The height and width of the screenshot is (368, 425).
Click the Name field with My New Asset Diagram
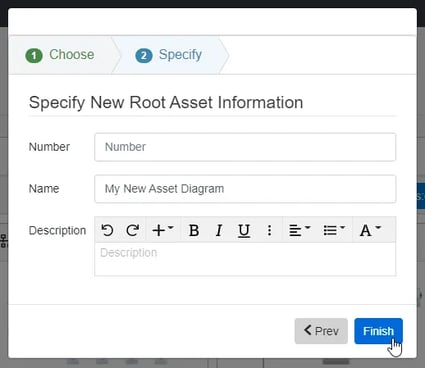[x=245, y=189]
